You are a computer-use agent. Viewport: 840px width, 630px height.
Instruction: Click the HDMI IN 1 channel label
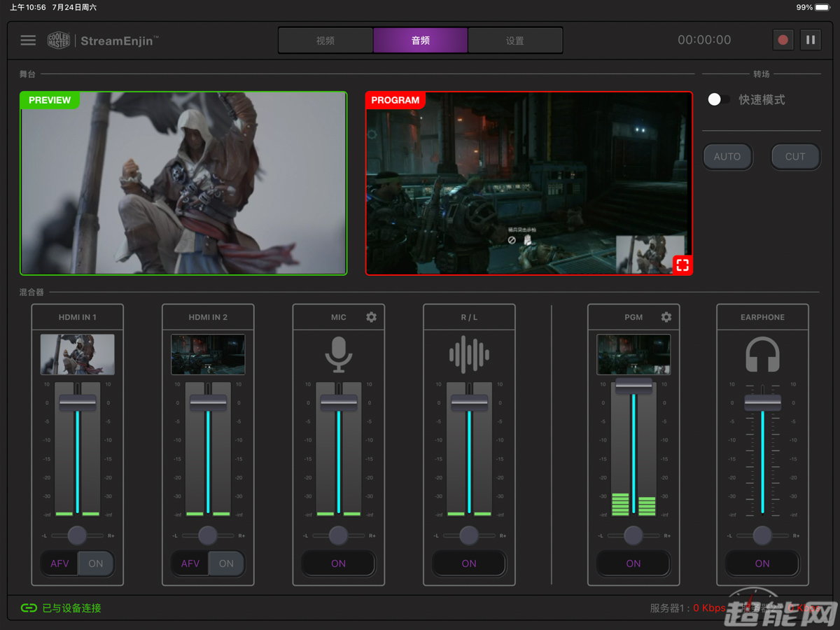pos(77,317)
